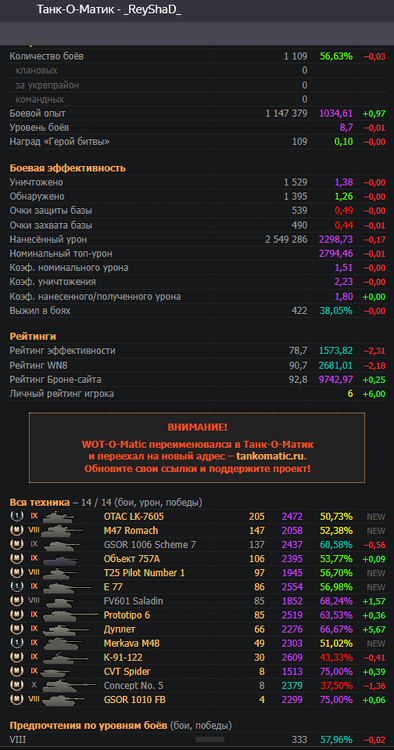Click the Нанесённый урон value 2 549 286
Screen dimensions: 394x750
tap(286, 239)
